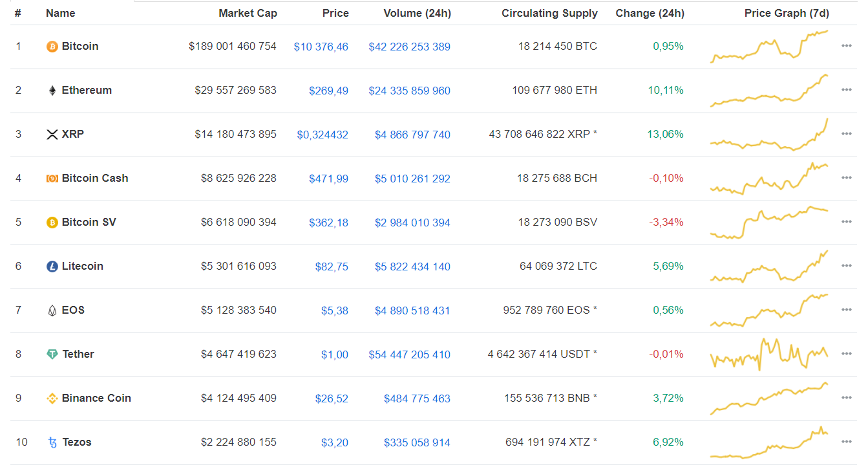Image resolution: width=868 pixels, height=469 pixels.
Task: Click the Bitcoin SV logo icon
Action: pyautogui.click(x=52, y=223)
